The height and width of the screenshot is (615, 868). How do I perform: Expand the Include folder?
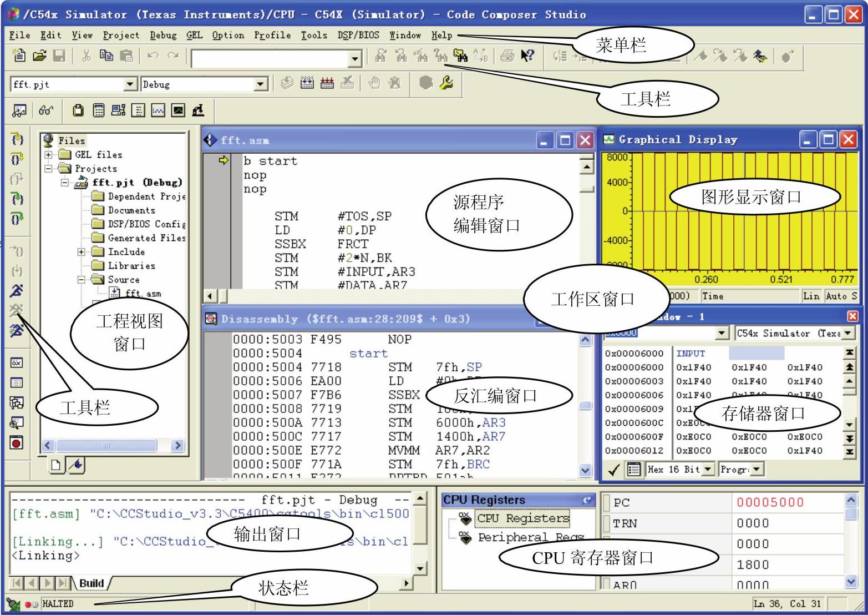82,251
